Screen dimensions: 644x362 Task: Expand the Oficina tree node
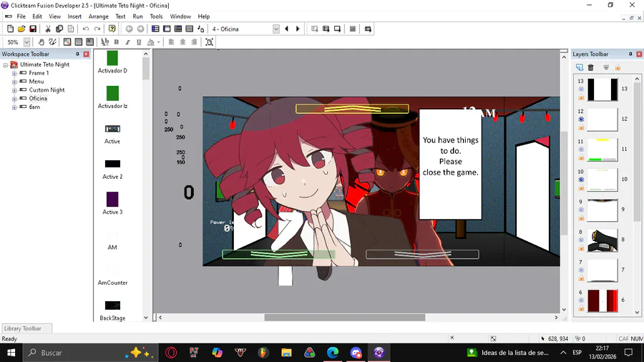tap(14, 99)
